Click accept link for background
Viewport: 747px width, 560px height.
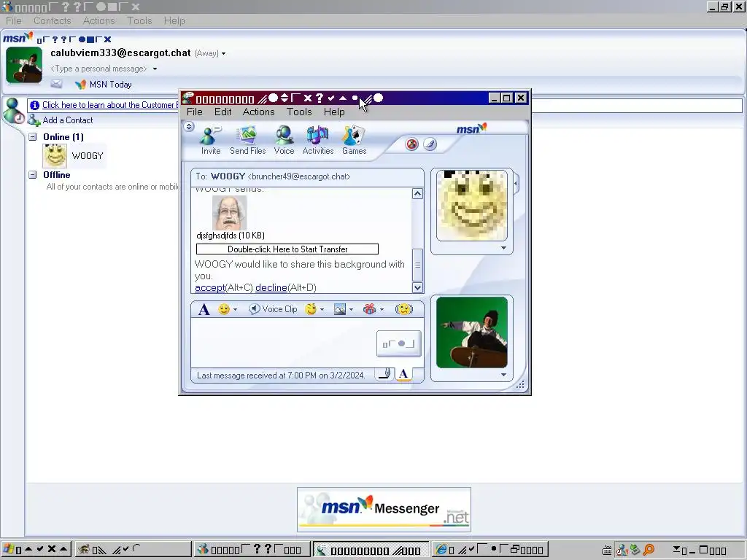209,287
